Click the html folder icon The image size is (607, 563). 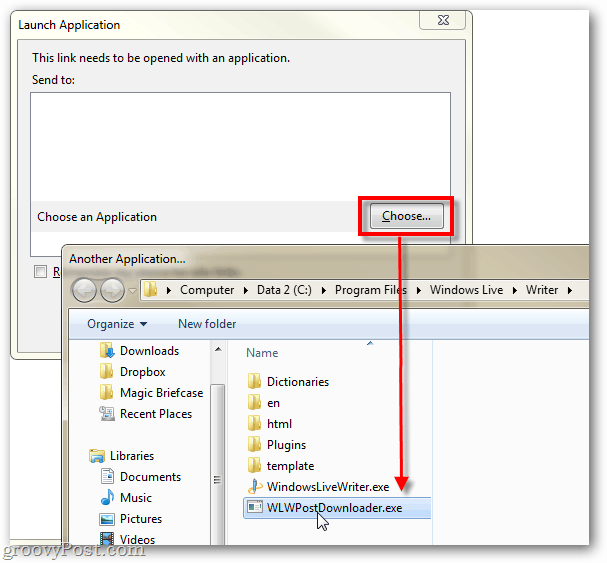[254, 423]
